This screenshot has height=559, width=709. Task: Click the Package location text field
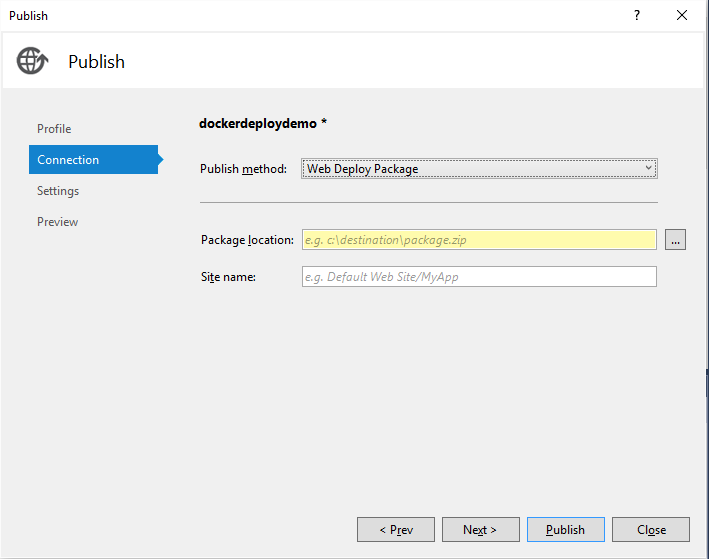click(x=479, y=240)
